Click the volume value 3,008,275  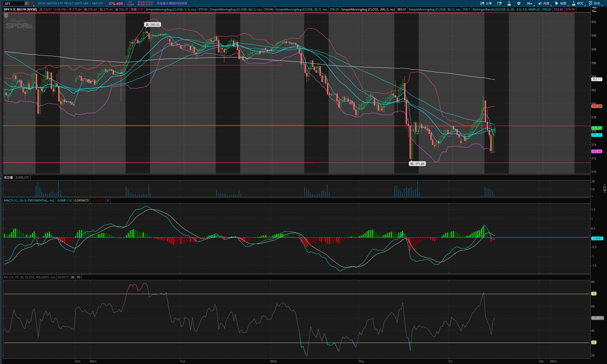(x=22, y=177)
